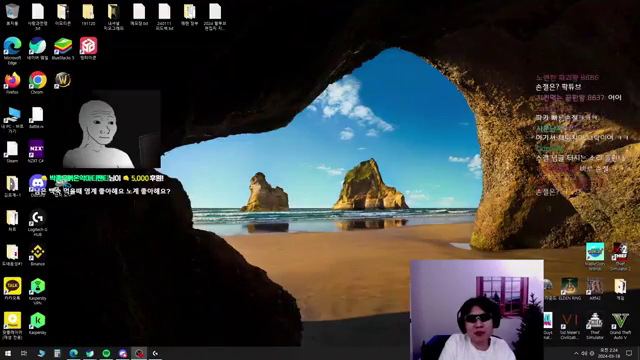Open the highlighted recording app on the taskbar
The image size is (640, 360).
click(x=139, y=353)
